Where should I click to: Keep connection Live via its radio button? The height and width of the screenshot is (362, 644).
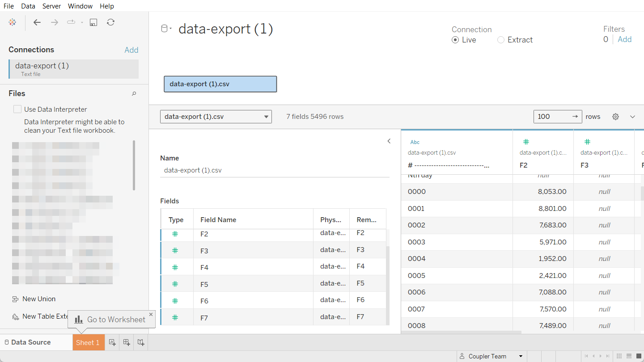coord(454,40)
